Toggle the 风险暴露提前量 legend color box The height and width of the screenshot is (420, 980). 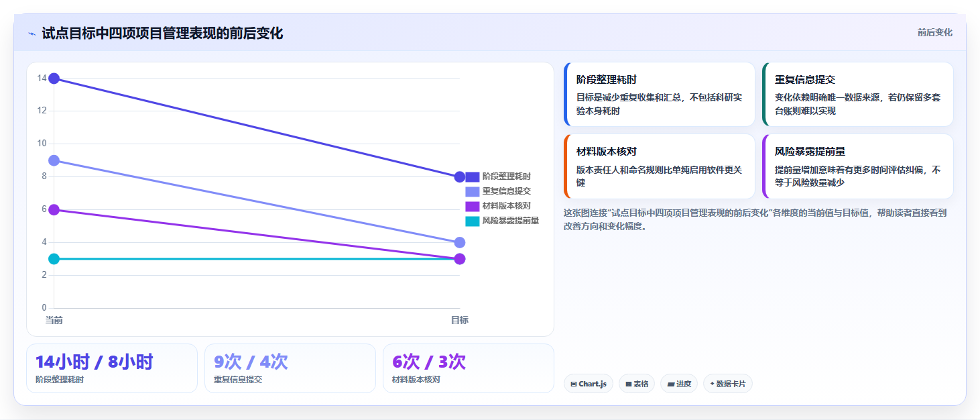pos(472,221)
